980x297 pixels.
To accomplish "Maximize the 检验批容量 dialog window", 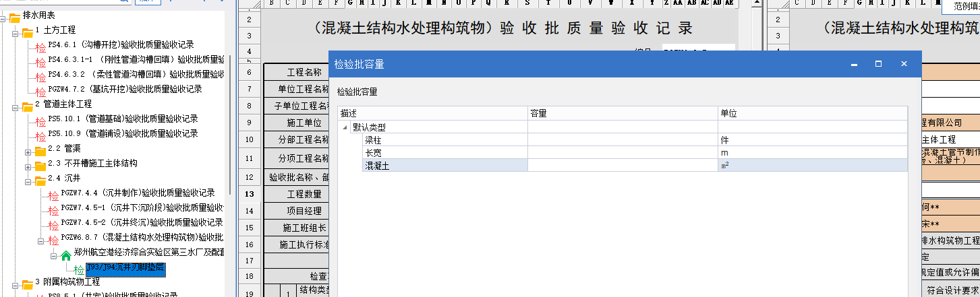I will click(878, 64).
